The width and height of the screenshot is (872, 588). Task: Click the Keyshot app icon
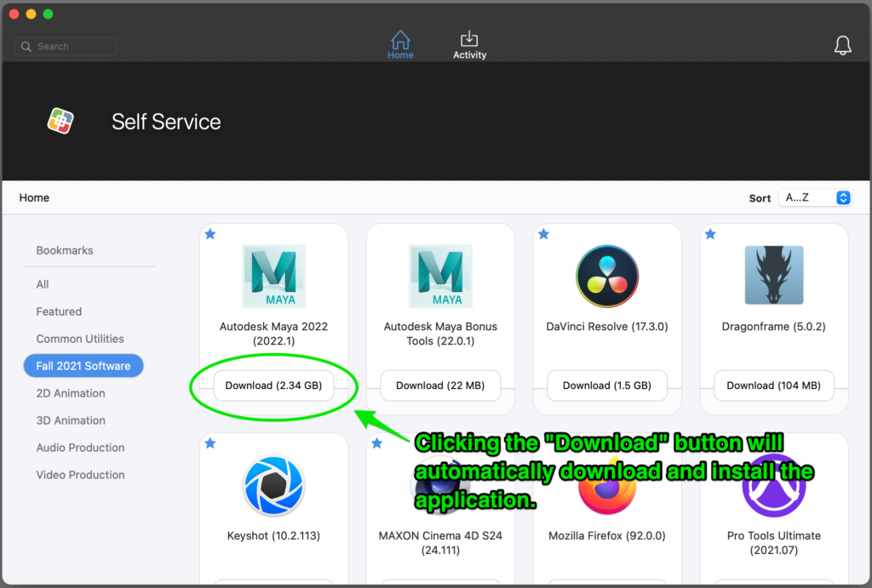pyautogui.click(x=273, y=485)
